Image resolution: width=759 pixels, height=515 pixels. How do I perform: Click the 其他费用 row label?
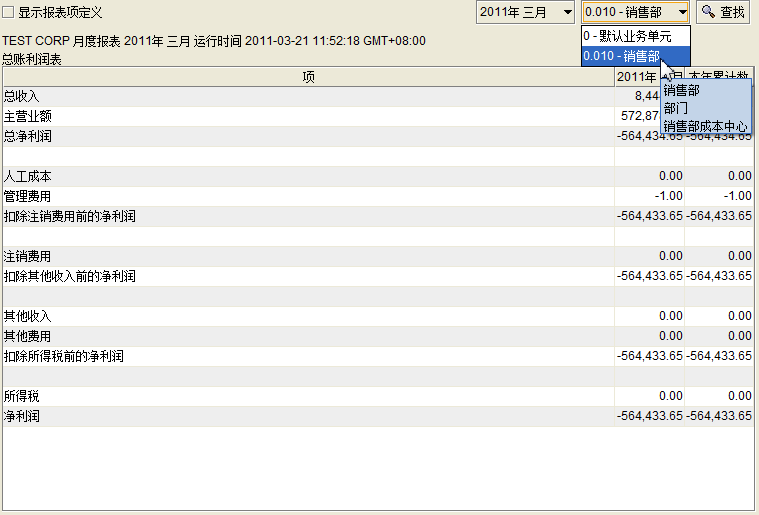[x=28, y=336]
